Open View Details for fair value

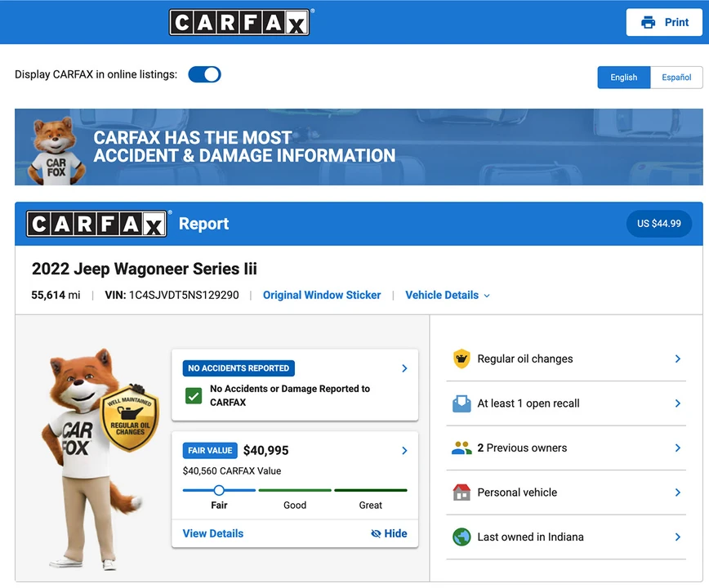(213, 534)
